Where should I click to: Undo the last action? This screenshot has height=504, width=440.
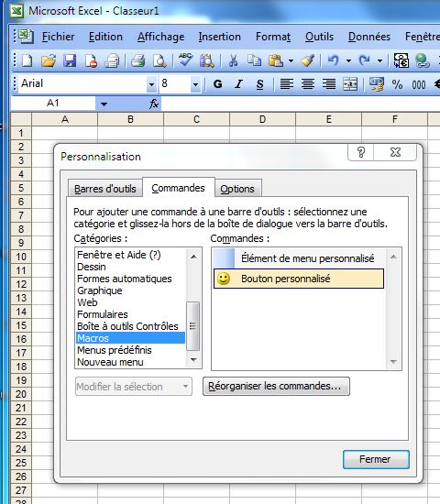coord(334,60)
